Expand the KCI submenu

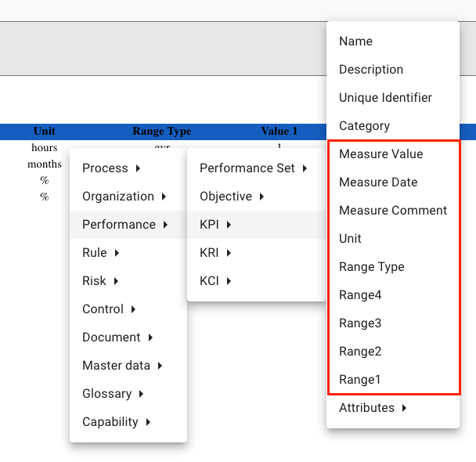coord(257,281)
